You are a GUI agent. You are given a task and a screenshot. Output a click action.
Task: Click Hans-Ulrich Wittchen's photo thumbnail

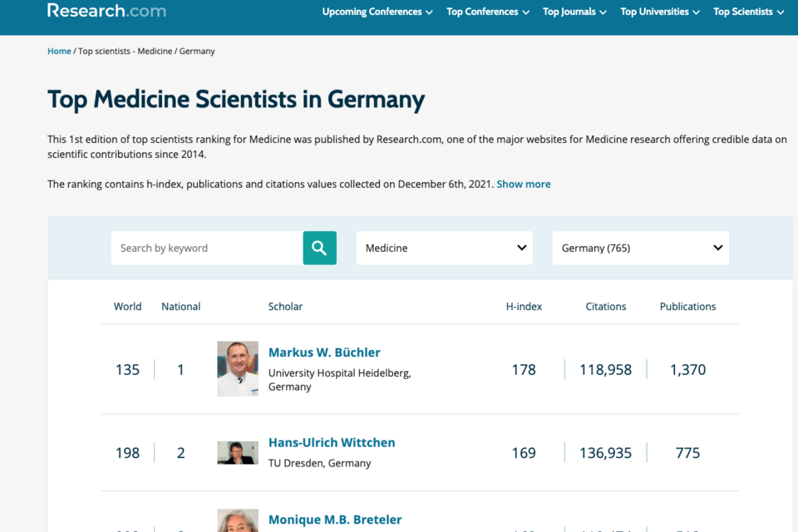tap(238, 452)
